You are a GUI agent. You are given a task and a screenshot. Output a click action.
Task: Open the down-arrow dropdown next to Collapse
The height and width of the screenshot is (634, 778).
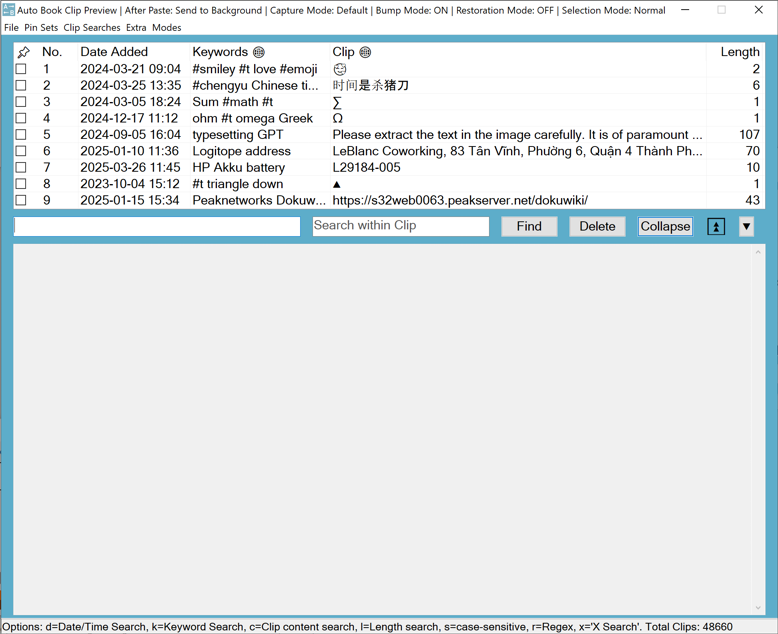pos(746,227)
